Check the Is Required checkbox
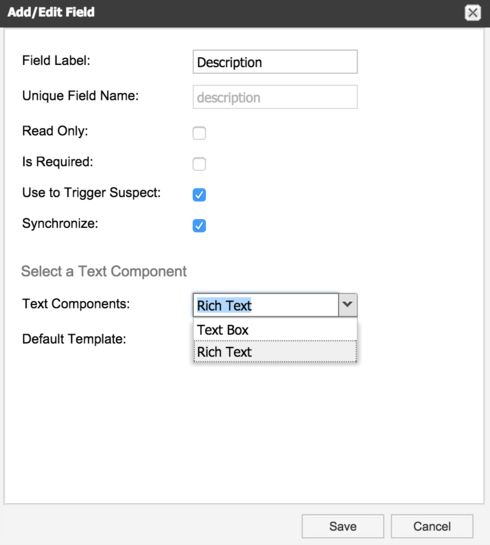Image resolution: width=490 pixels, height=545 pixels. (199, 164)
